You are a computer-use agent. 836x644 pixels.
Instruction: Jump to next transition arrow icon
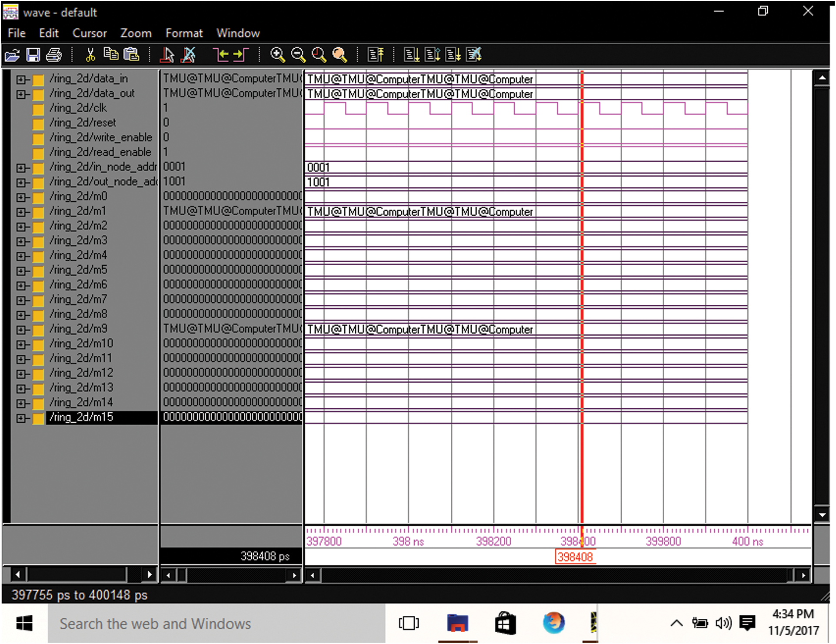click(240, 55)
